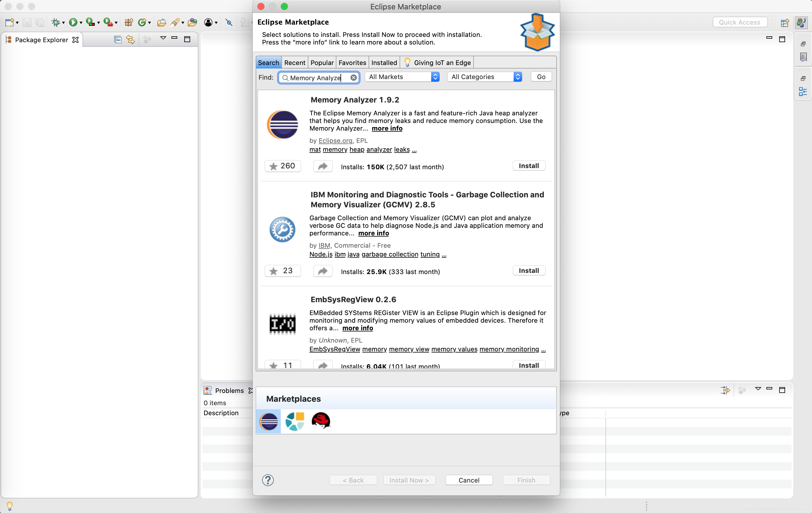Open the All Markets dropdown
The height and width of the screenshot is (513, 812).
click(x=402, y=77)
